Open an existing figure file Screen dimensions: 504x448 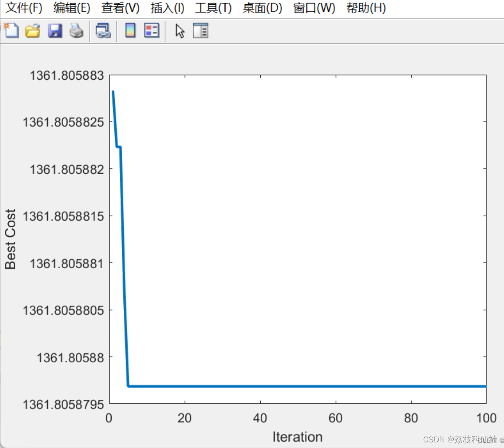(x=32, y=30)
